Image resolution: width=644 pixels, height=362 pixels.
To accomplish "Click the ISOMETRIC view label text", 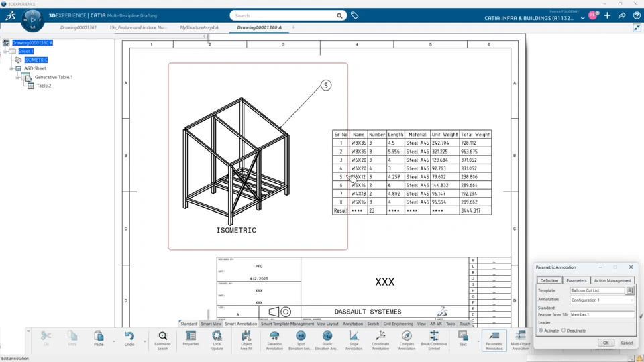I will [236, 230].
